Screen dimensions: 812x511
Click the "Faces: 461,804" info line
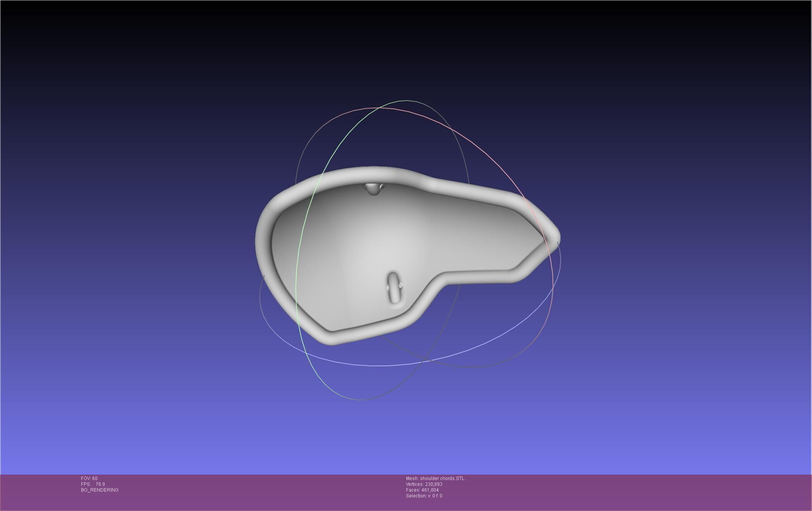coord(422,490)
